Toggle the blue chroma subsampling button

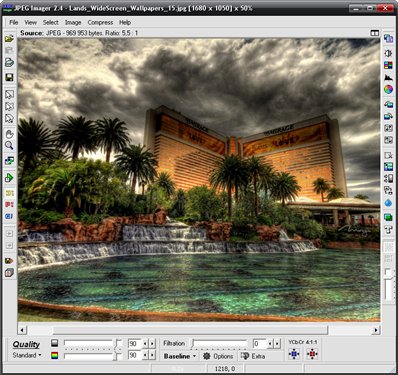point(294,354)
